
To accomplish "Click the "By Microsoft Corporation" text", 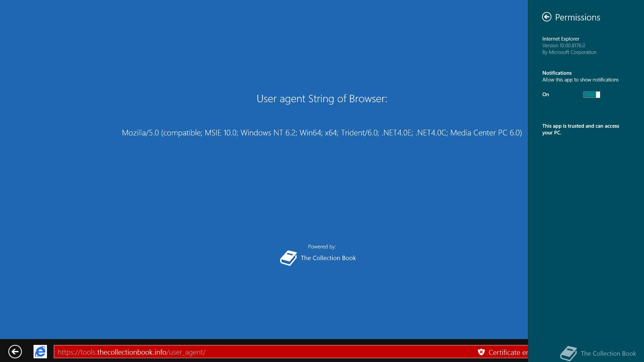I will point(569,52).
